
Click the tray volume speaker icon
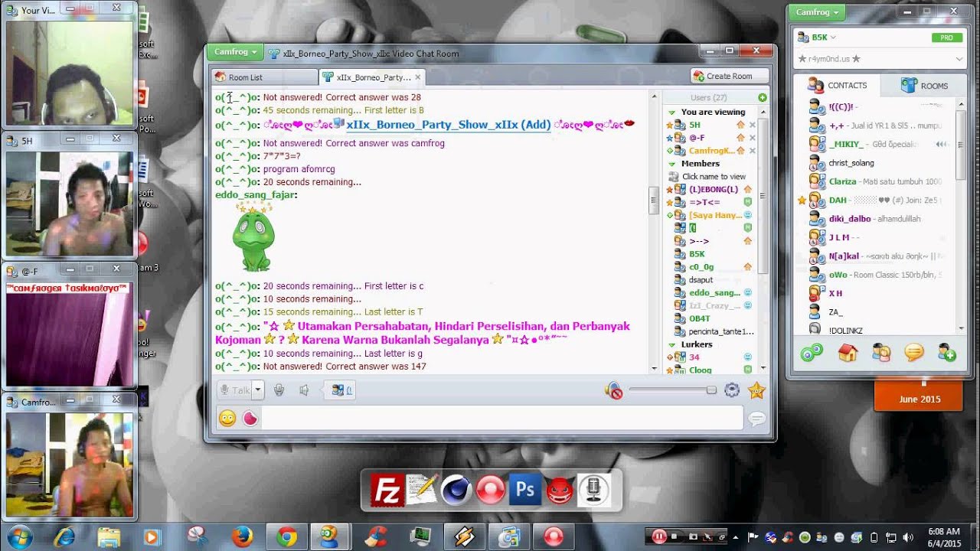(x=908, y=537)
